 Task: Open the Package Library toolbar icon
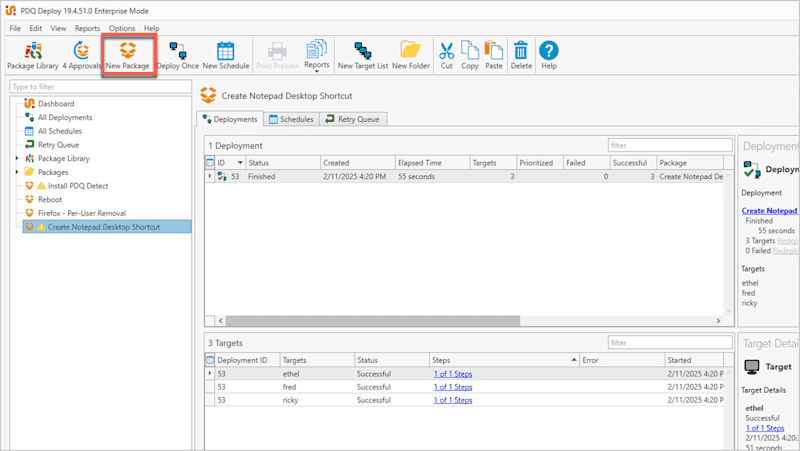tap(33, 56)
